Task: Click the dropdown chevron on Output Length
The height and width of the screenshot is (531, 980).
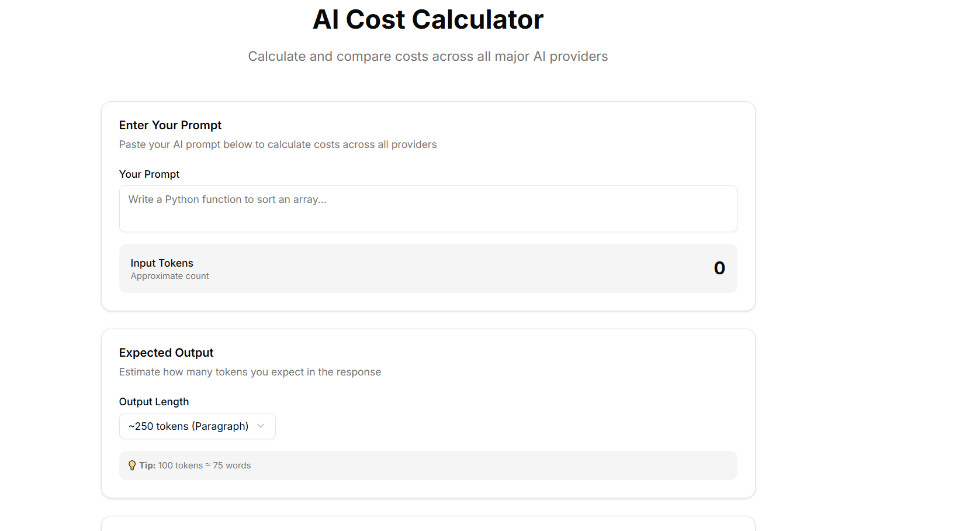Action: point(261,426)
